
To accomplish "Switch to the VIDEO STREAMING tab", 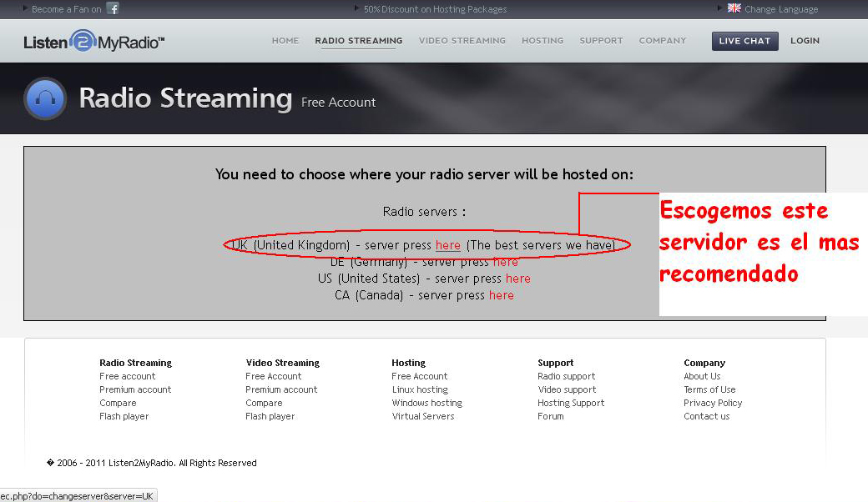I will [462, 40].
